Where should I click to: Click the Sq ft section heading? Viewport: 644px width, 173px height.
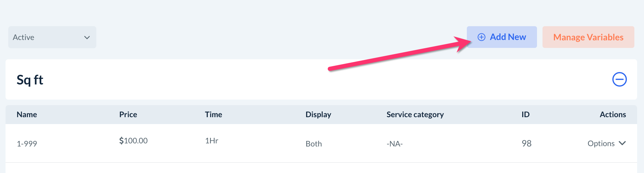[30, 80]
